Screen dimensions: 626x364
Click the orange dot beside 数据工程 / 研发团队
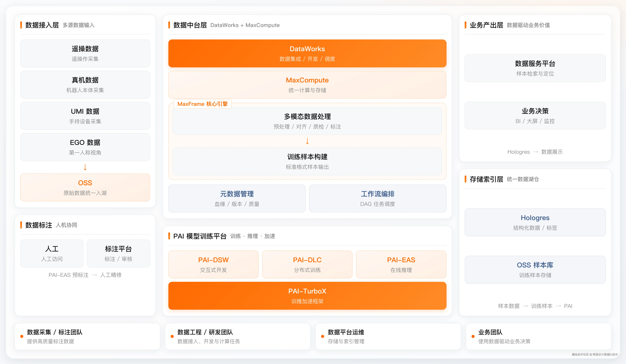coord(172,336)
